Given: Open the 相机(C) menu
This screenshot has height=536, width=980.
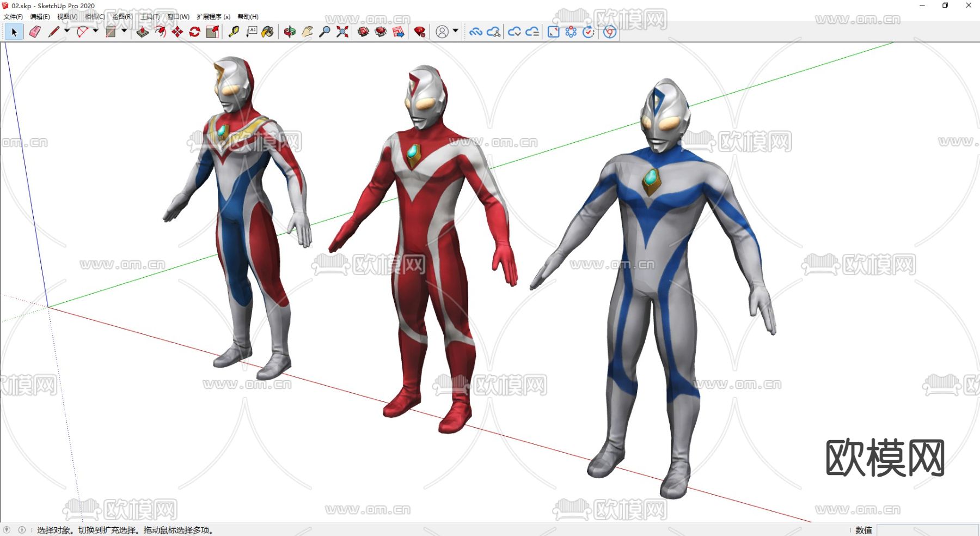Looking at the screenshot, I should click(95, 17).
